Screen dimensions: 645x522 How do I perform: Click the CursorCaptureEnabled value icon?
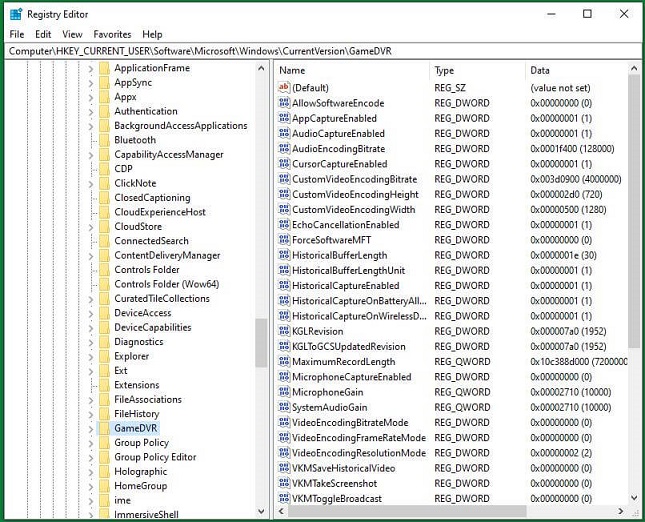(284, 164)
